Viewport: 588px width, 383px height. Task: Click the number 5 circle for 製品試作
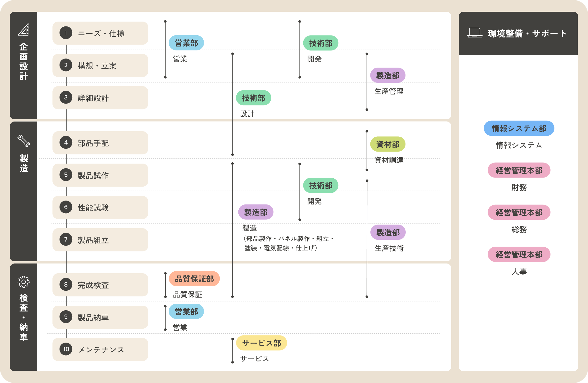pyautogui.click(x=66, y=175)
